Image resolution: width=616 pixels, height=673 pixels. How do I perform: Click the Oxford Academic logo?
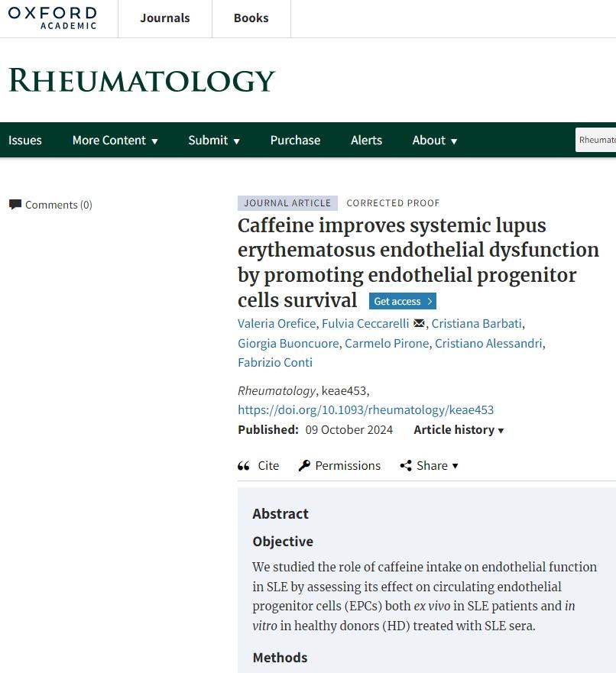coord(52,18)
